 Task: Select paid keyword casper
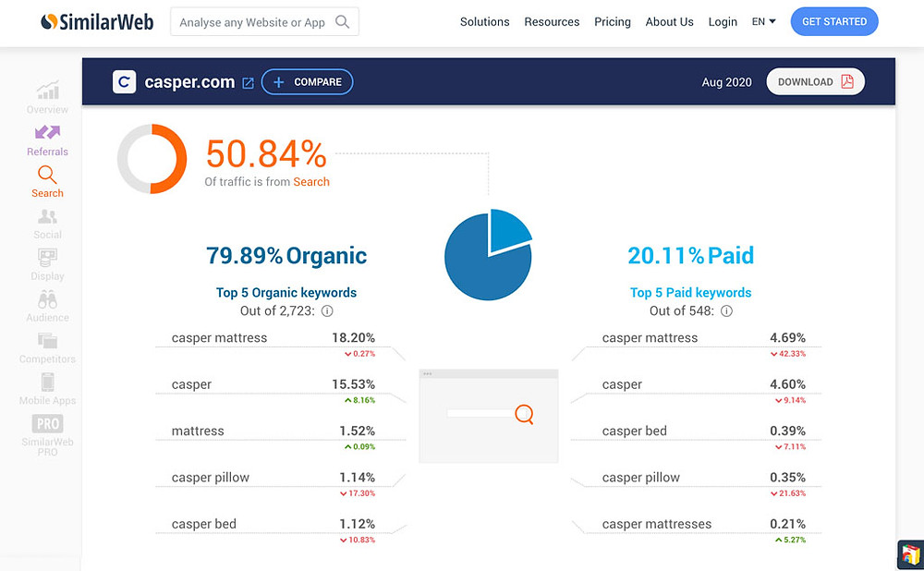click(622, 384)
